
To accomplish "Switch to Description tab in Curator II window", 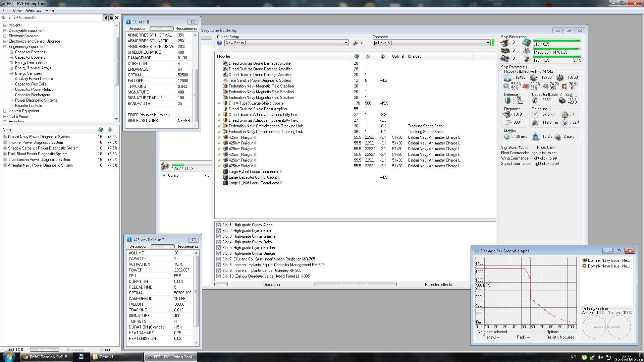I will pyautogui.click(x=137, y=28).
